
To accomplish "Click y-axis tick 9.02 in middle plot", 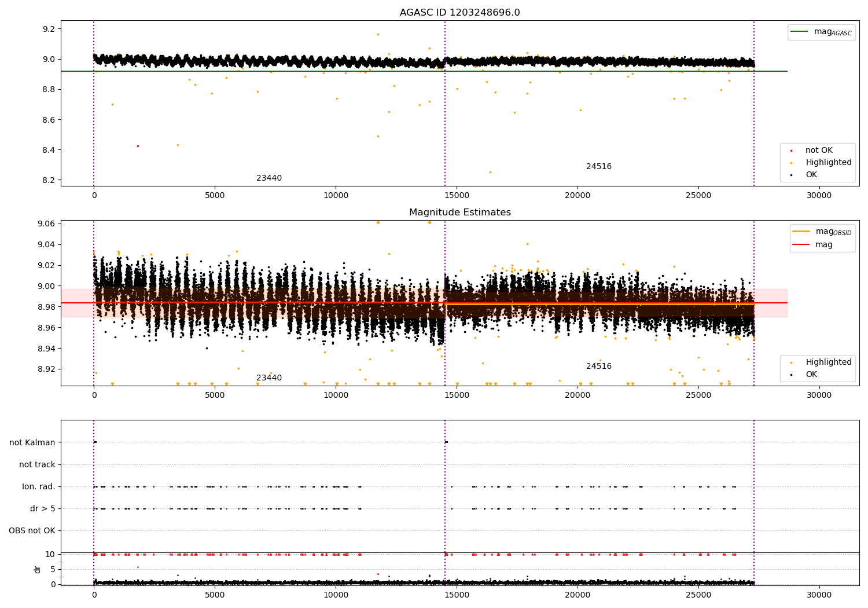I will [46, 265].
